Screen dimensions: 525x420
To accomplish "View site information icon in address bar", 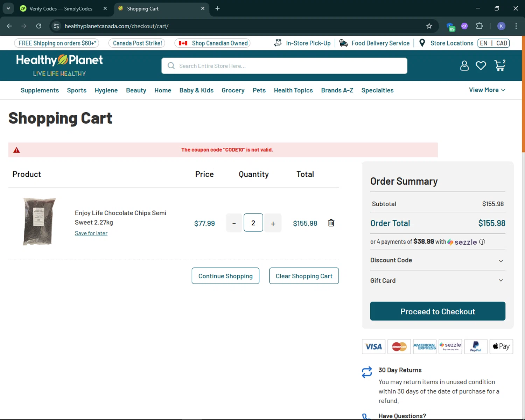I will [x=56, y=26].
